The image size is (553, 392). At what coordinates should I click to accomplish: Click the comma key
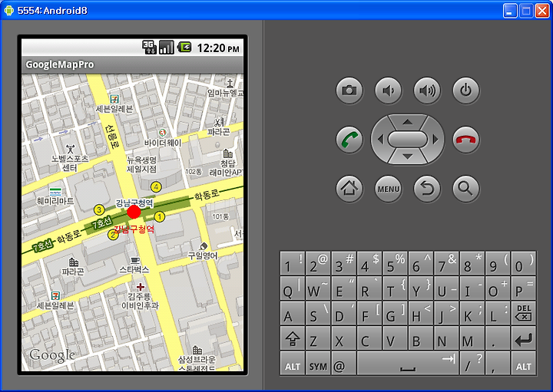(498, 363)
